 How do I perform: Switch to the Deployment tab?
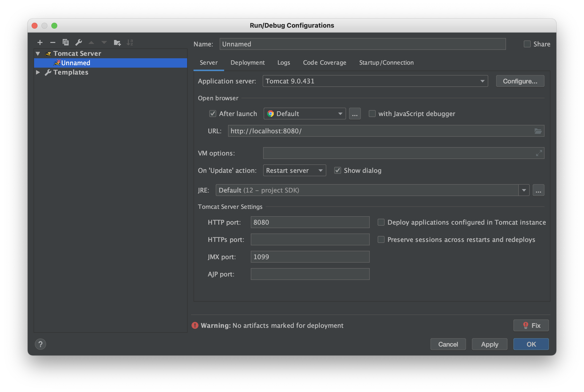tap(247, 62)
